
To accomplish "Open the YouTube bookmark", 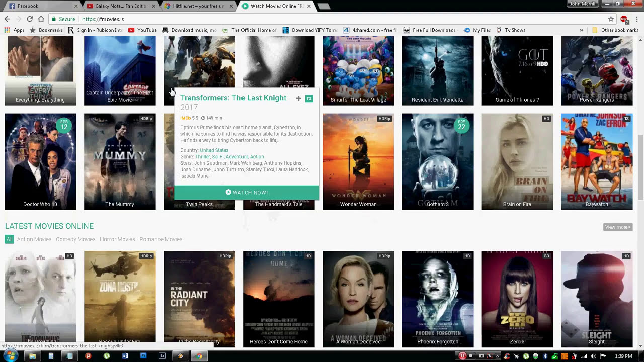I will tap(142, 30).
